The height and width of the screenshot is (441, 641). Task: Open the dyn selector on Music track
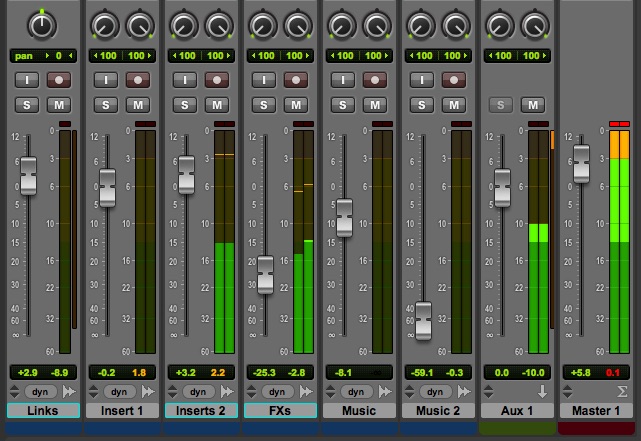click(x=356, y=392)
